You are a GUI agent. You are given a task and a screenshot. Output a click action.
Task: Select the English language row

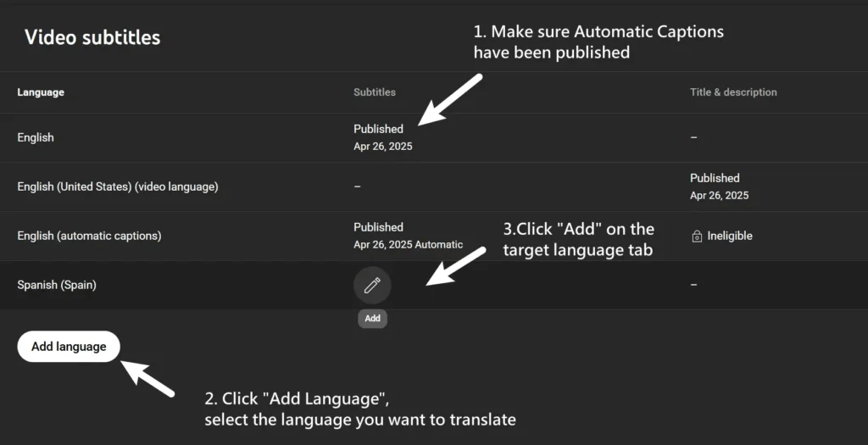(x=36, y=137)
